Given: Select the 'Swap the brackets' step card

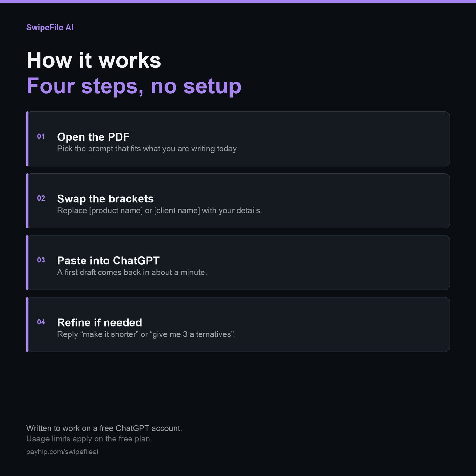Looking at the screenshot, I should tap(238, 201).
